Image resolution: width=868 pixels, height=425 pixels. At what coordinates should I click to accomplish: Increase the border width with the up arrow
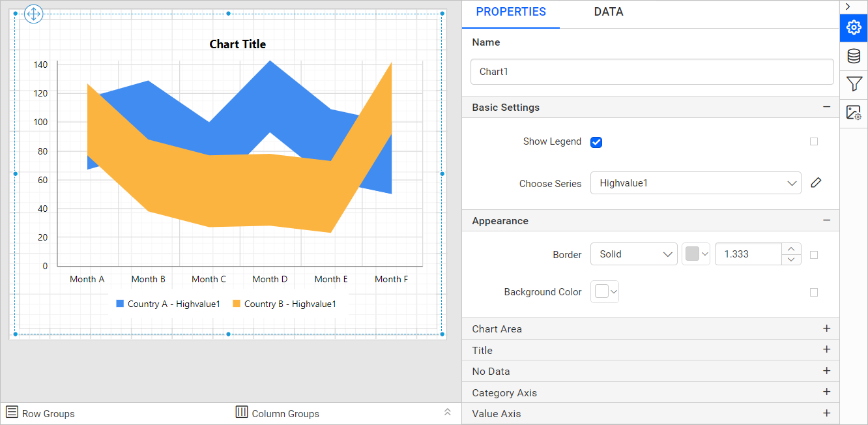791,249
